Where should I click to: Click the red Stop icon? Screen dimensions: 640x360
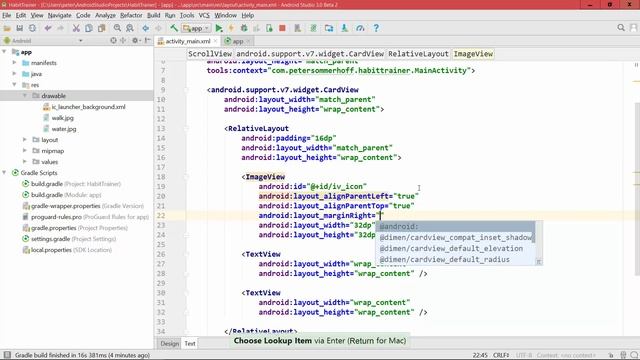(x=282, y=28)
